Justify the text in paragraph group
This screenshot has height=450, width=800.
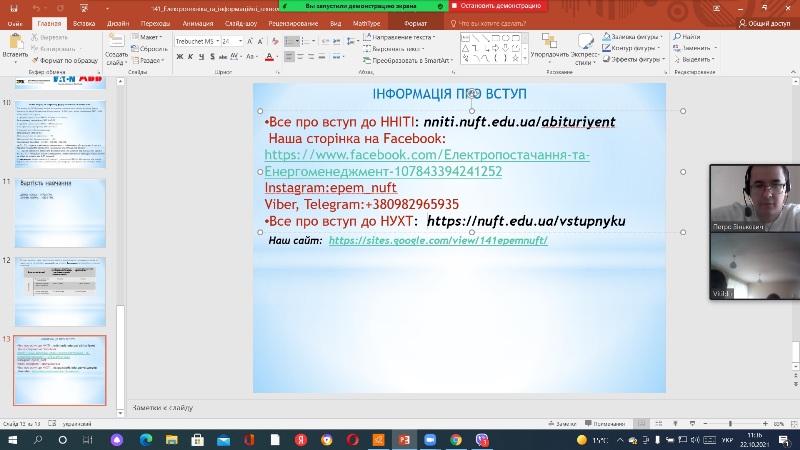tap(322, 57)
